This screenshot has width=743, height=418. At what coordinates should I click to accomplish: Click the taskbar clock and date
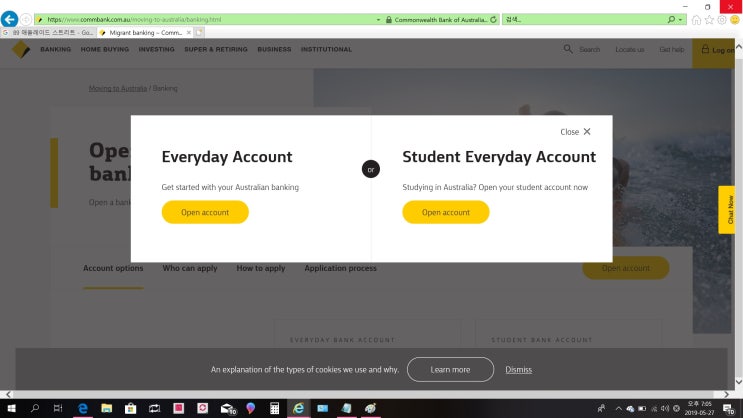click(x=699, y=409)
